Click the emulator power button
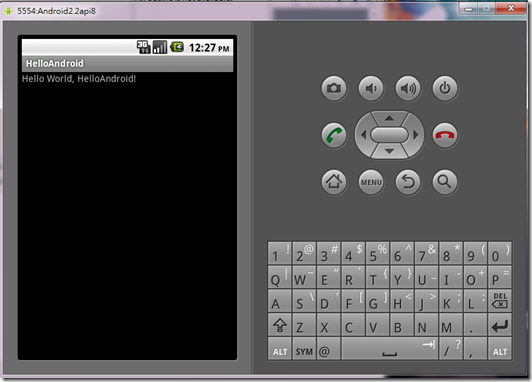Image resolution: width=532 pixels, height=382 pixels. [x=445, y=88]
